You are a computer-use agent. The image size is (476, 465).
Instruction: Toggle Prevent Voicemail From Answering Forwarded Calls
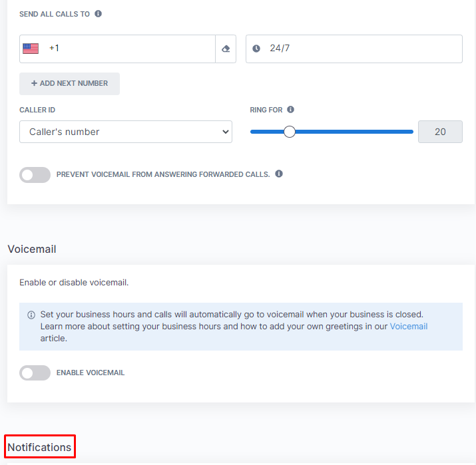(35, 175)
